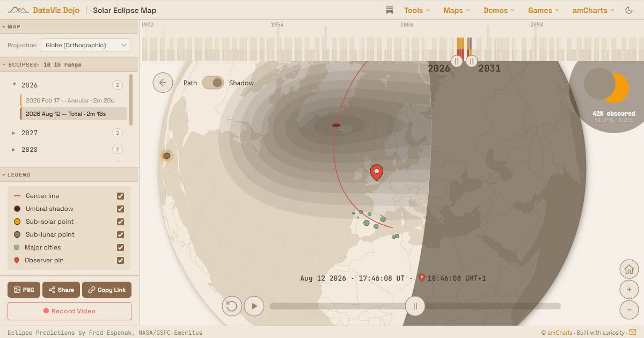Zoom in using the plus icon

coord(629,289)
